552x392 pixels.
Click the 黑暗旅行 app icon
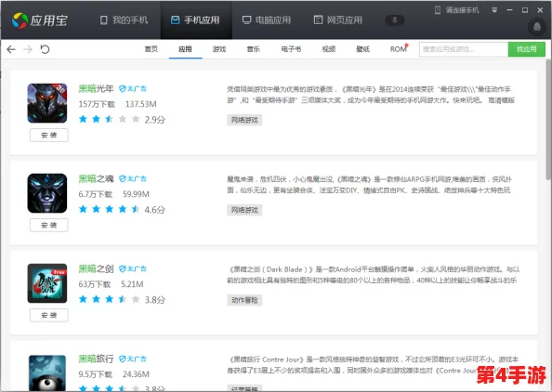click(47, 373)
